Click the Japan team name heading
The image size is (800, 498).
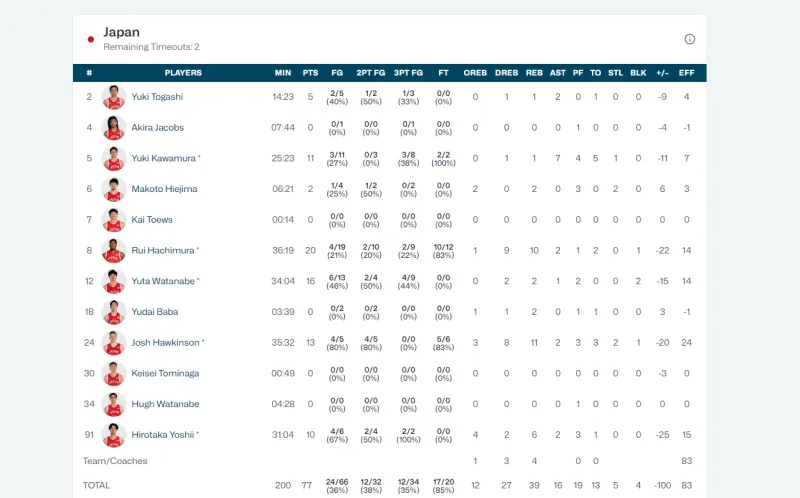(x=121, y=32)
